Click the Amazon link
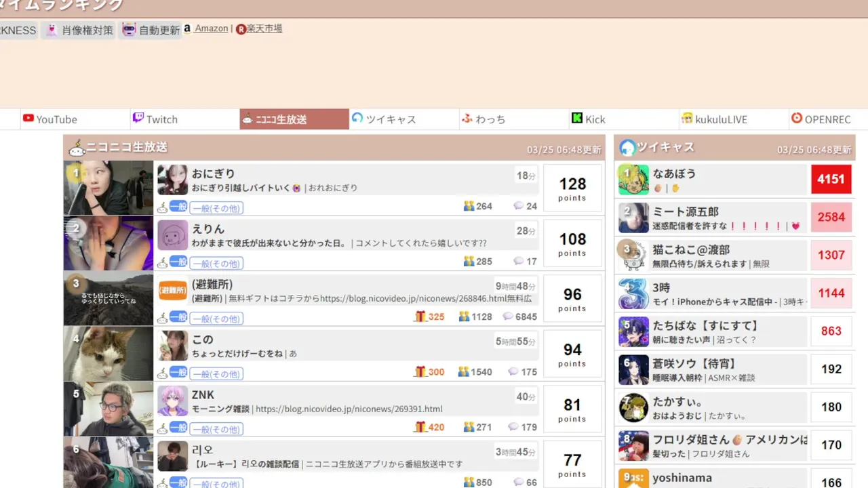This screenshot has height=488, width=868. tap(211, 28)
